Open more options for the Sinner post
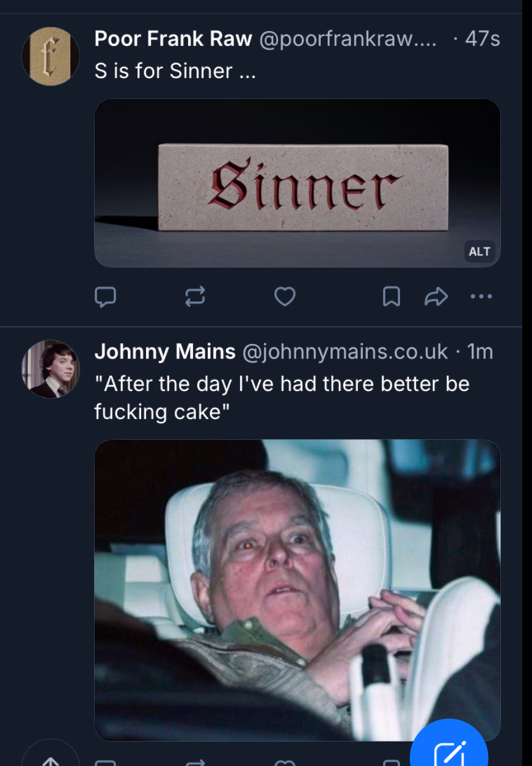Viewport: 532px width, 766px height. pyautogui.click(x=481, y=297)
